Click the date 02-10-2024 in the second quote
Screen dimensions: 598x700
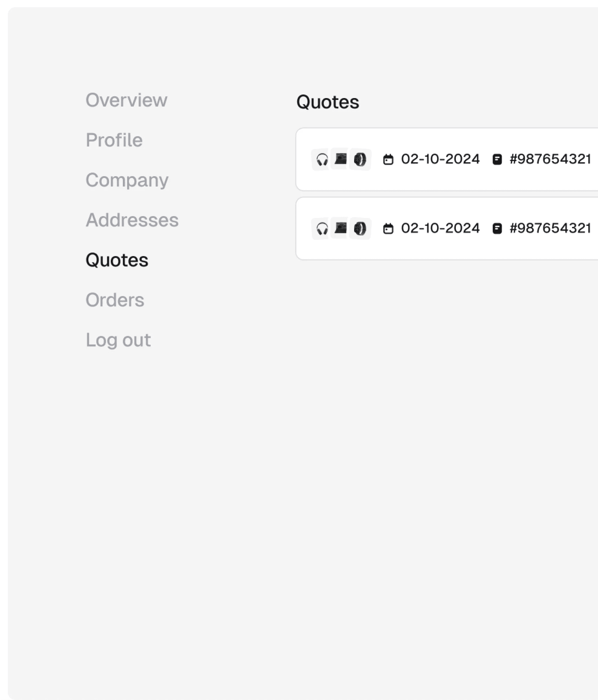[x=440, y=228]
